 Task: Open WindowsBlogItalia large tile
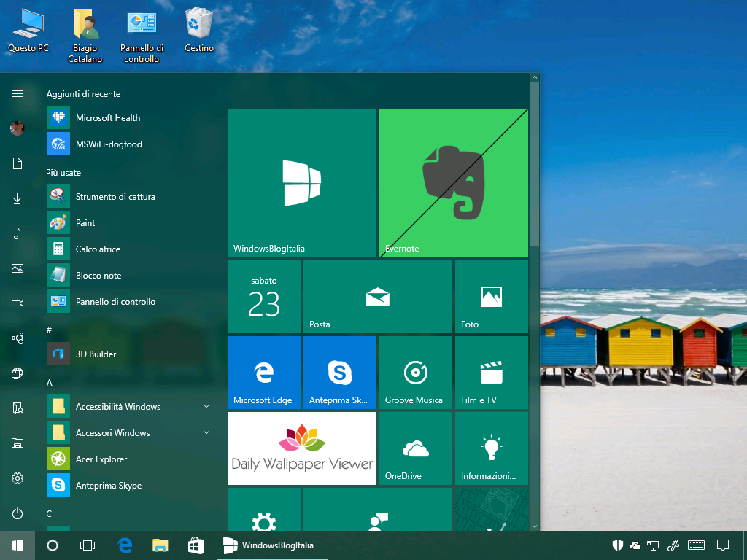[x=302, y=183]
